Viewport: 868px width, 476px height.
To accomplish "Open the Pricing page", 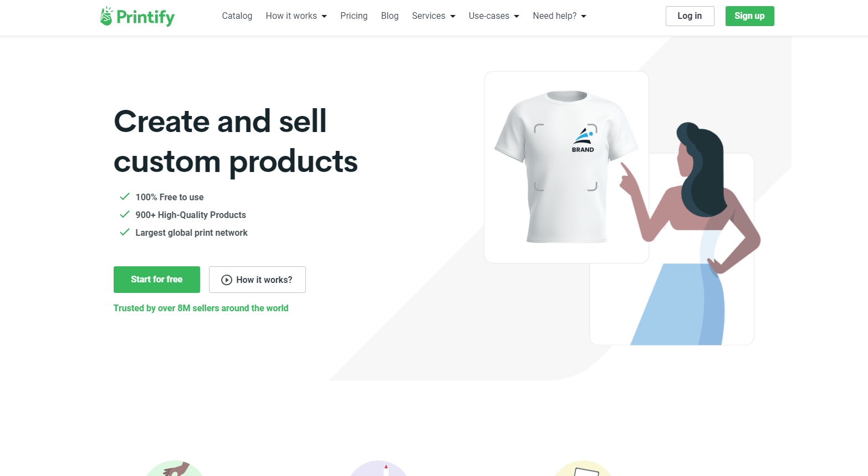I will pos(354,16).
